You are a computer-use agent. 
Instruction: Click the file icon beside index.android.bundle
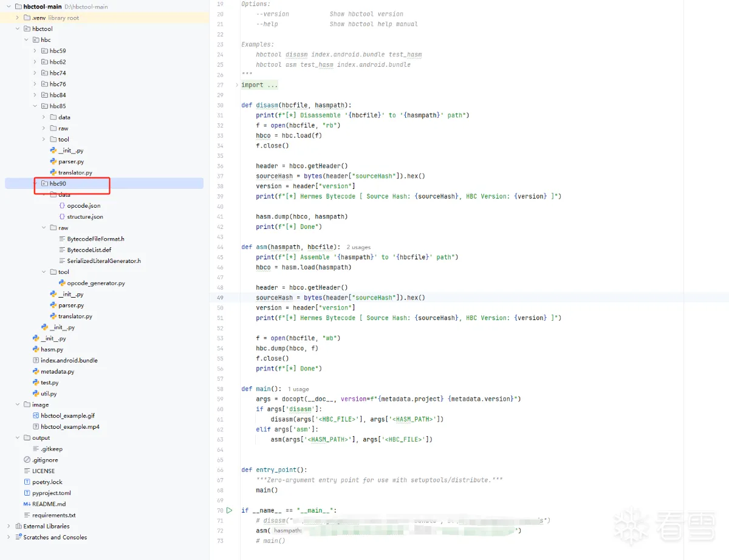36,360
